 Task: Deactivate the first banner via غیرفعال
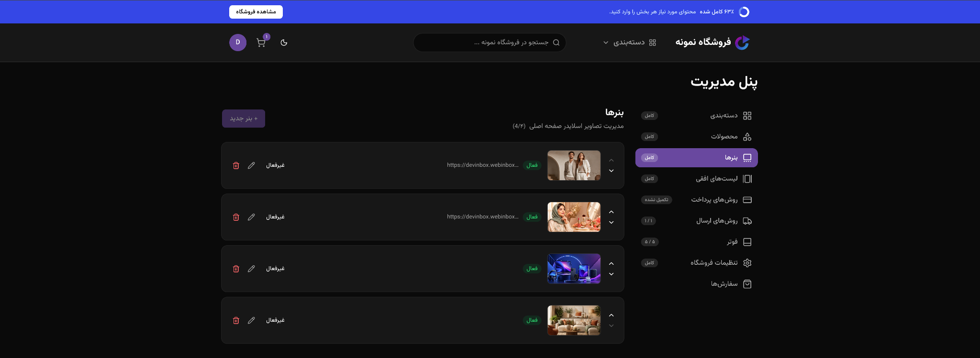point(275,165)
